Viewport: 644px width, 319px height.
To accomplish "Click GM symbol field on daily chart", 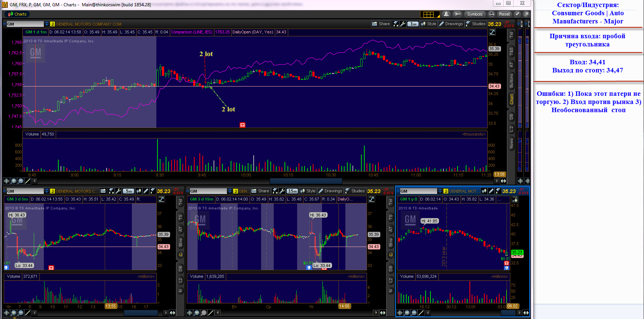I will coord(418,191).
